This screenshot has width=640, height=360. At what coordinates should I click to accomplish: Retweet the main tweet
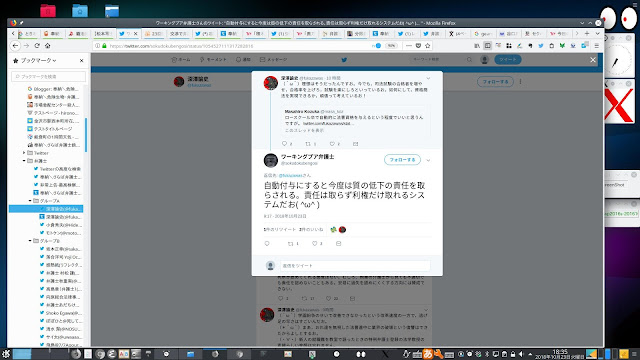[291, 244]
